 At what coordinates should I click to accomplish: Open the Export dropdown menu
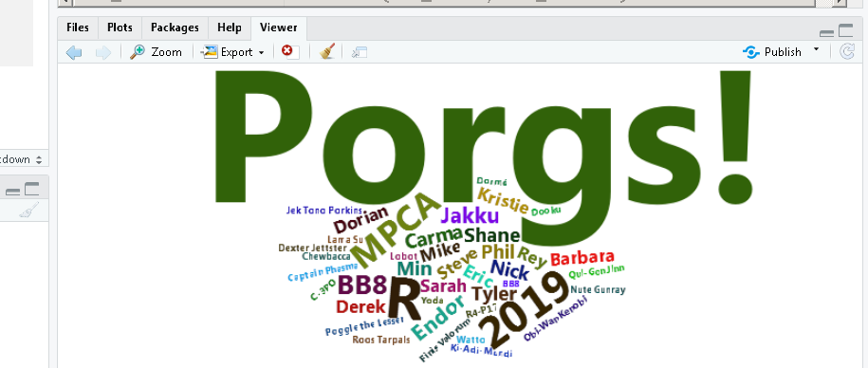coord(233,52)
